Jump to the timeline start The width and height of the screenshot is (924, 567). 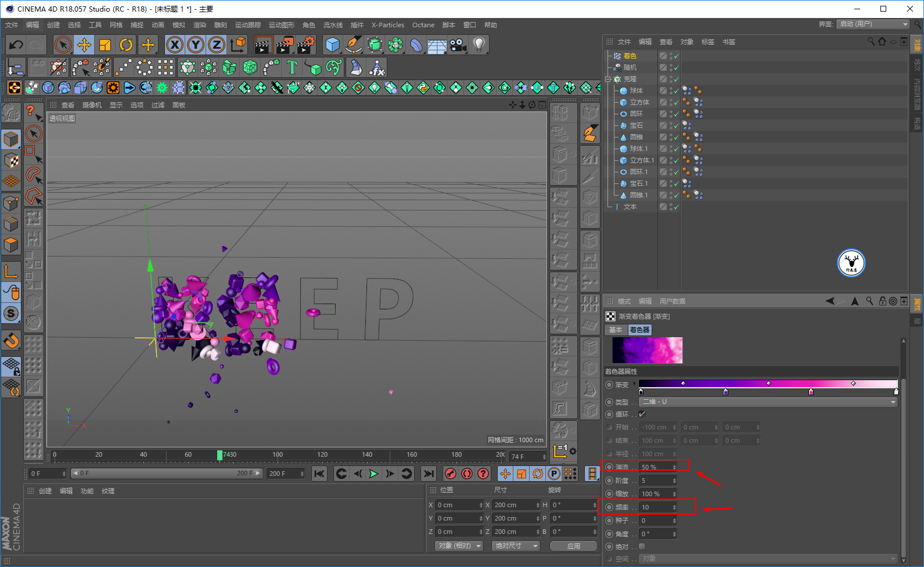pyautogui.click(x=319, y=474)
